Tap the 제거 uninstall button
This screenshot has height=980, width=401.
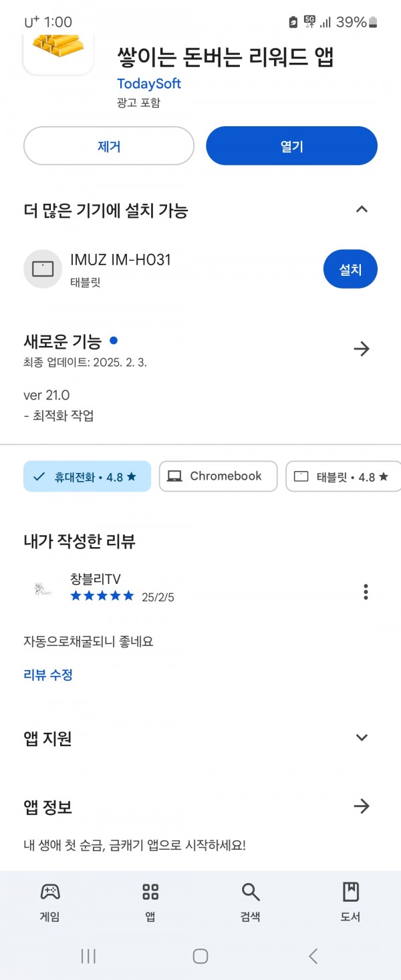click(109, 146)
